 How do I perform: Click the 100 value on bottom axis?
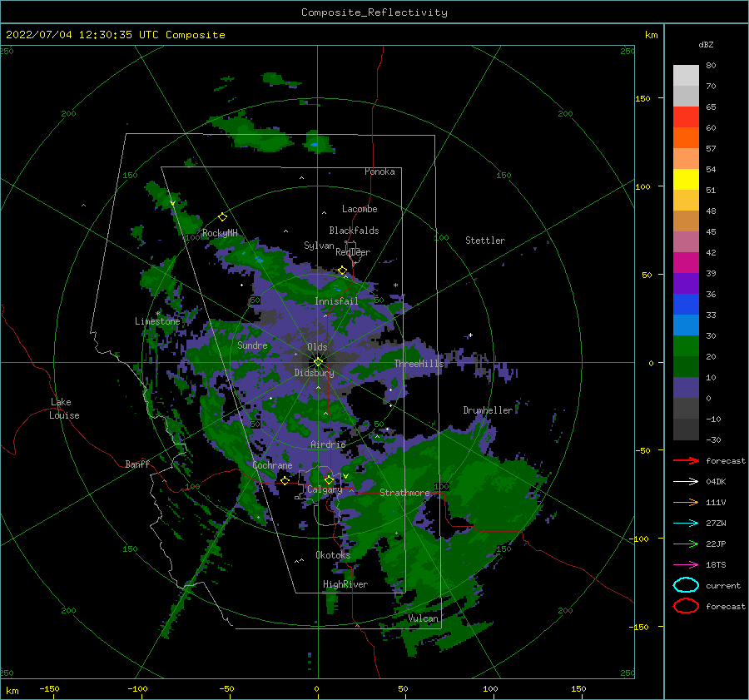(x=490, y=688)
